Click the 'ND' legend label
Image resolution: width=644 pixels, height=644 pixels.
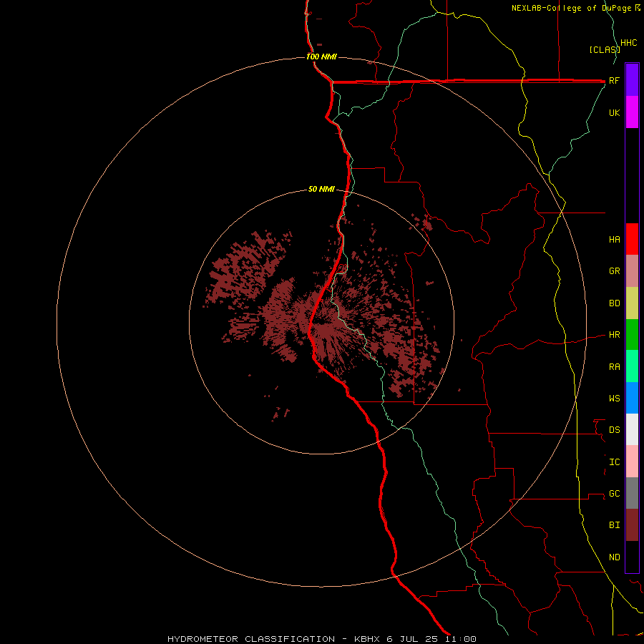614,557
